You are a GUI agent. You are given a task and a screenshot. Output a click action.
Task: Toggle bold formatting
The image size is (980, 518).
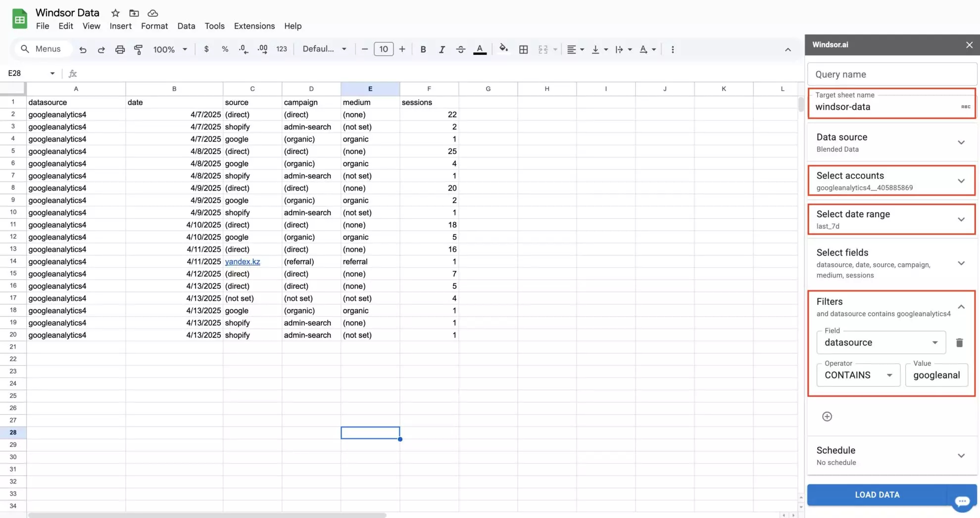coord(423,49)
